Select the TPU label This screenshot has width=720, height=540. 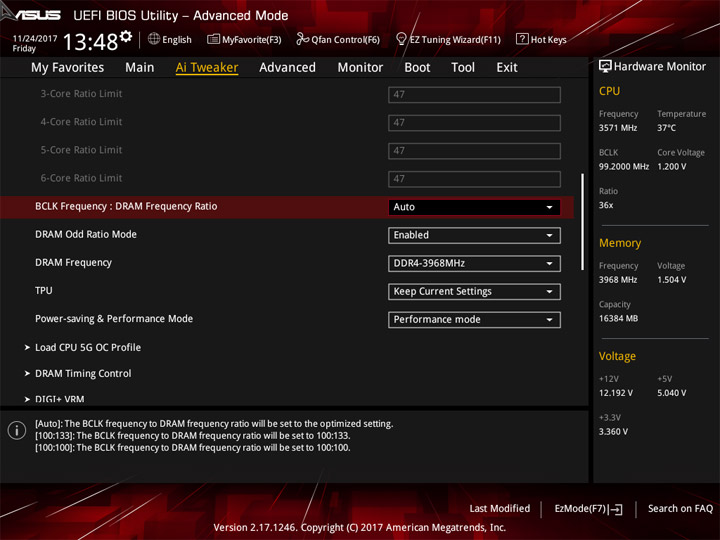(x=44, y=291)
